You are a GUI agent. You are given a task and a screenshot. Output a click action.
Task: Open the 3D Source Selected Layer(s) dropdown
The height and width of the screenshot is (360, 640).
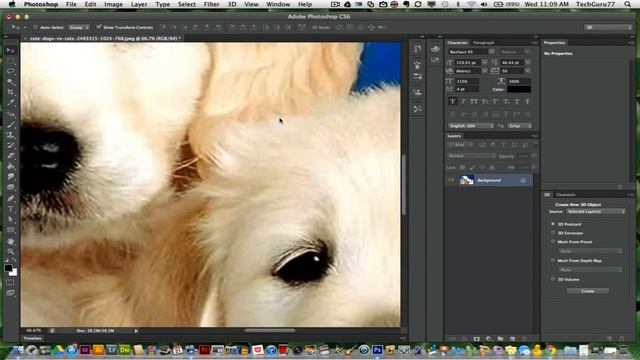point(596,211)
